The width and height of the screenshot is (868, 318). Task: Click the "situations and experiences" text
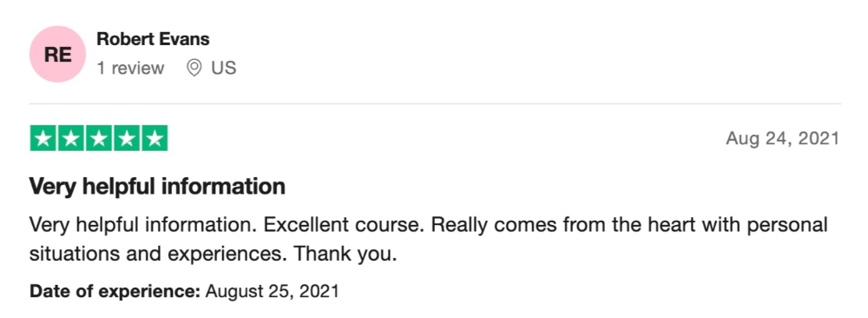(159, 255)
